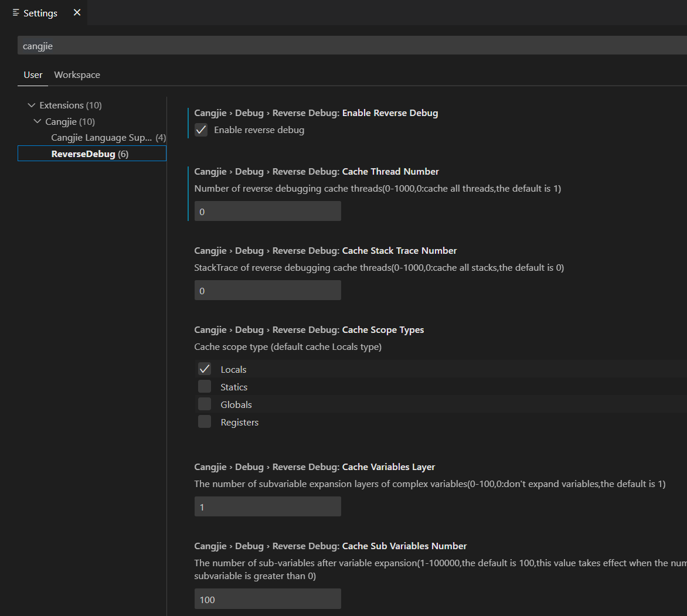Close the Settings editor tab
This screenshot has height=616, width=687.
(x=77, y=13)
